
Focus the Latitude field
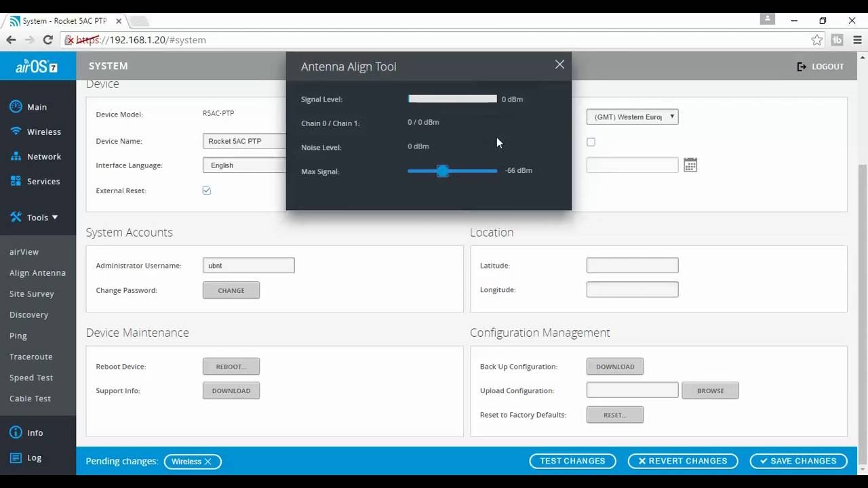632,266
